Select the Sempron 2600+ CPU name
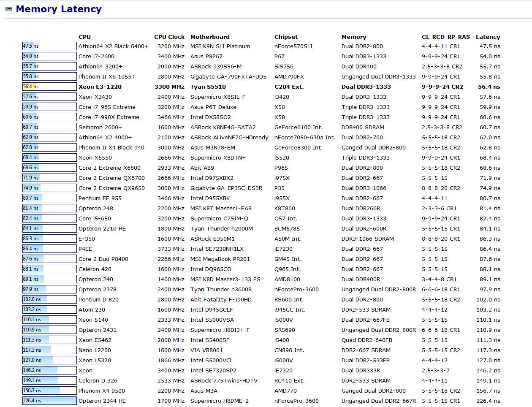 (x=100, y=127)
